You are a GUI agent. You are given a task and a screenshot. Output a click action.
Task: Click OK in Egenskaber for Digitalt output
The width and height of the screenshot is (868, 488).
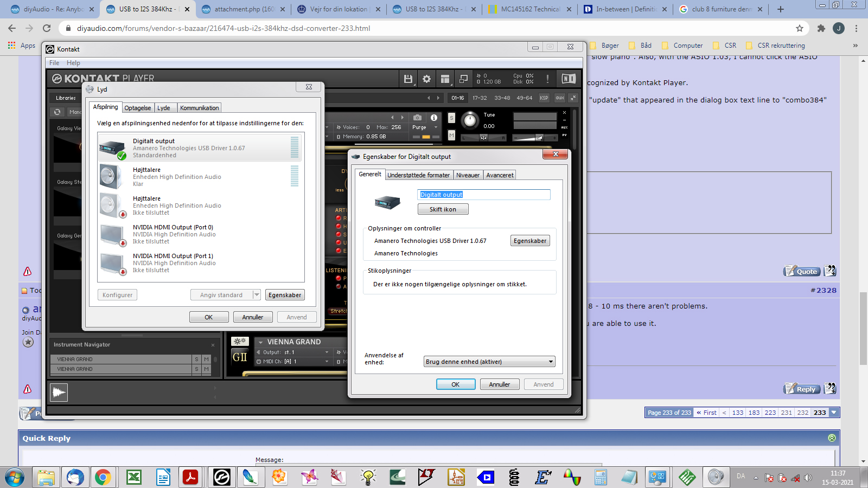point(456,384)
